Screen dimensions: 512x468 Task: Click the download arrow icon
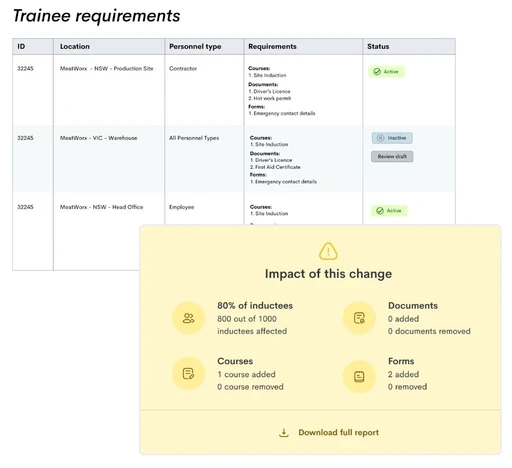pos(284,433)
